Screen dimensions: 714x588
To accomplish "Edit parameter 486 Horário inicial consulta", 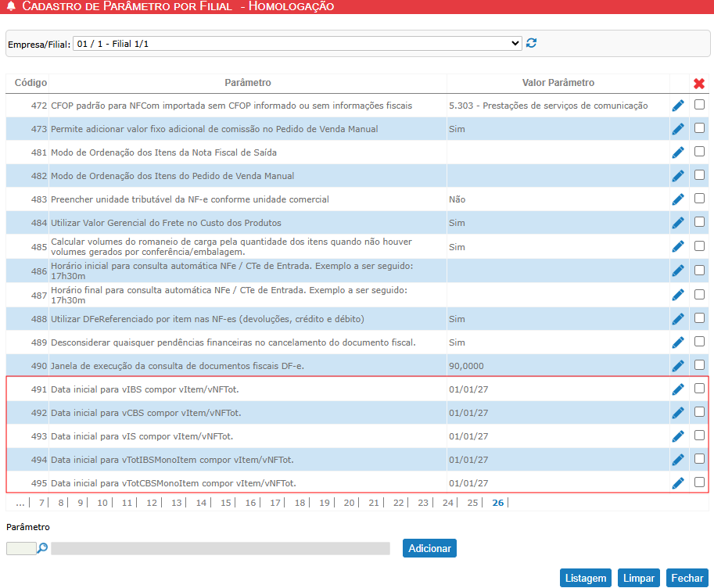I will point(678,271).
